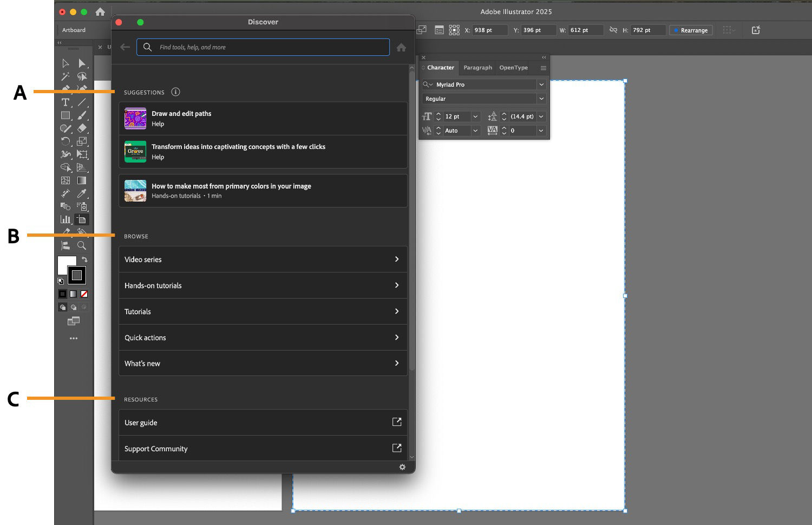812x525 pixels.
Task: Select the Rectangle tool
Action: click(66, 115)
